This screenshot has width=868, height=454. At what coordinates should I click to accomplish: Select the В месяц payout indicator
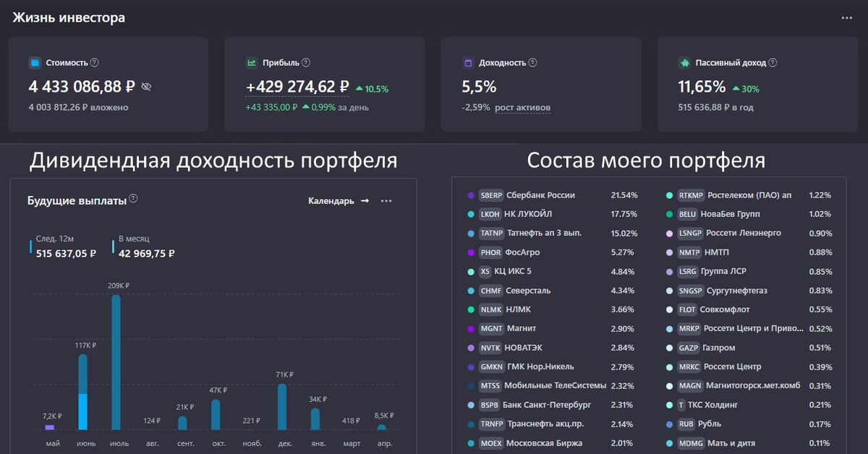[x=146, y=247]
